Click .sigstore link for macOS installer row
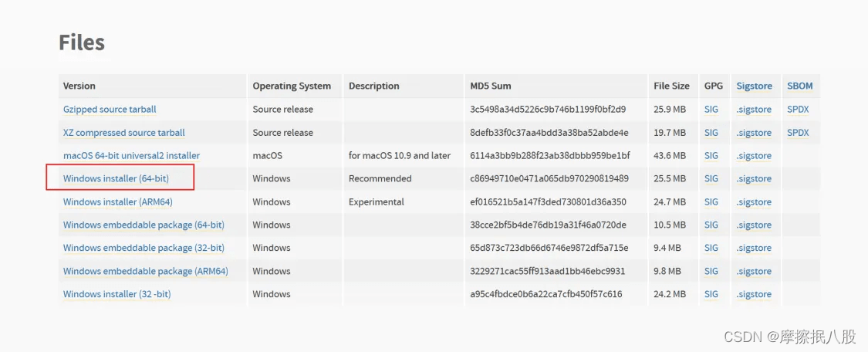The image size is (868, 352). 754,156
